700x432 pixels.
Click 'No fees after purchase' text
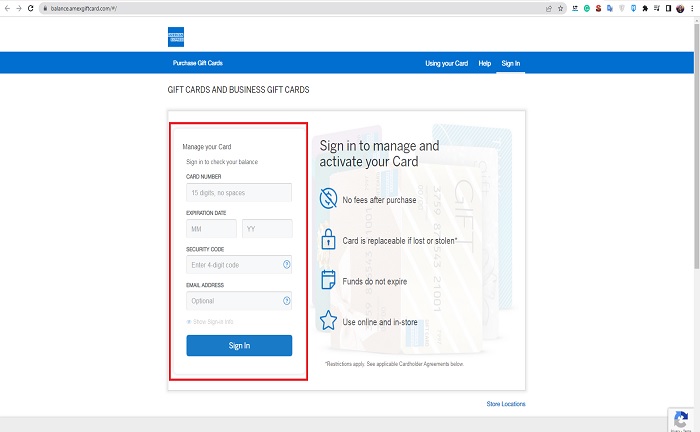[379, 200]
